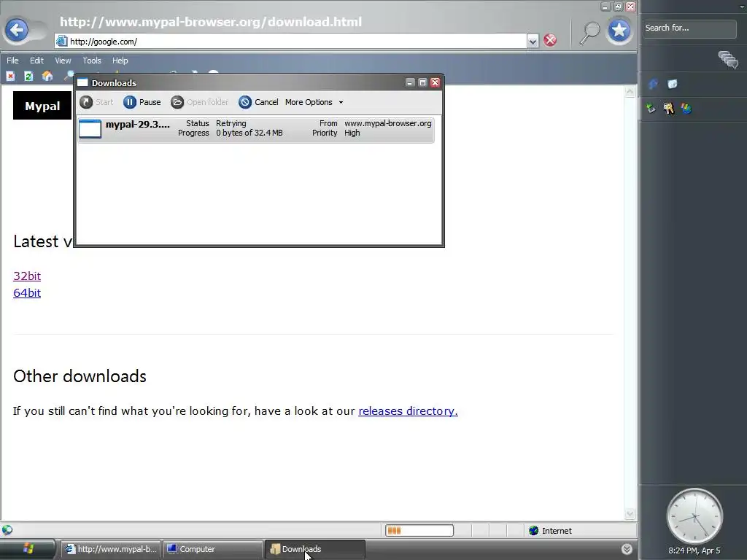Click the globe with flag sidebar icon
This screenshot has width=747, height=560.
[686, 109]
